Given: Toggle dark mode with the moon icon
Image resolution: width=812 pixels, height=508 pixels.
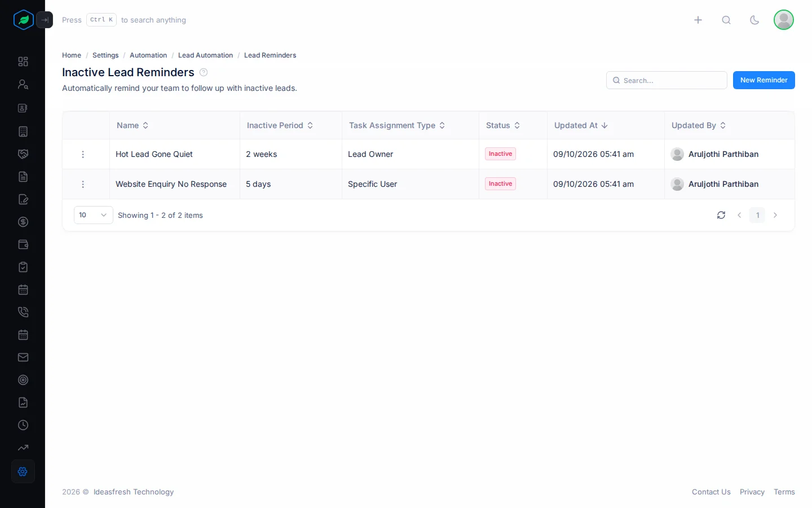Looking at the screenshot, I should (x=754, y=20).
